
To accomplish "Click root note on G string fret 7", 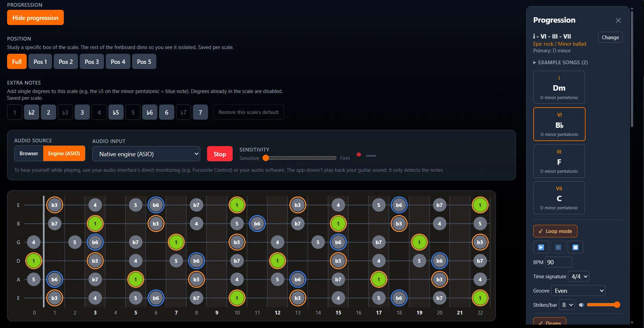I will [x=176, y=242].
